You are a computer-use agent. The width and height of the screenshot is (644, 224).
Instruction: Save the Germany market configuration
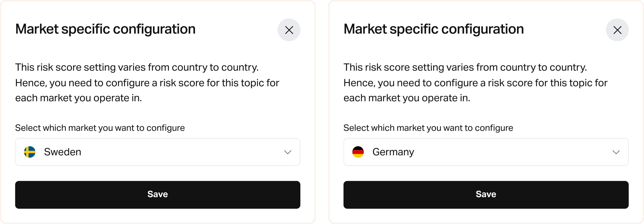pos(486,195)
